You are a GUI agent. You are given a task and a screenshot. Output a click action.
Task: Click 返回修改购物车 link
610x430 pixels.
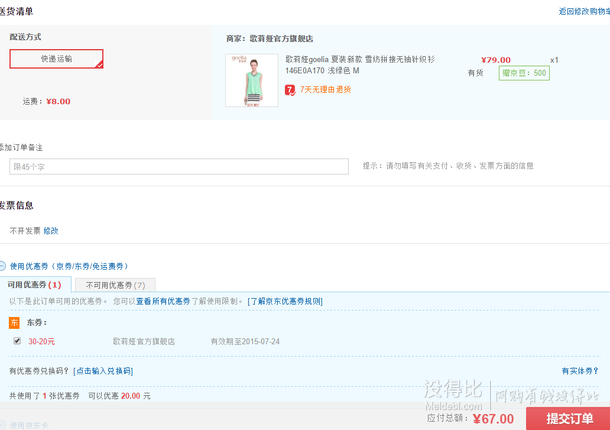click(583, 11)
